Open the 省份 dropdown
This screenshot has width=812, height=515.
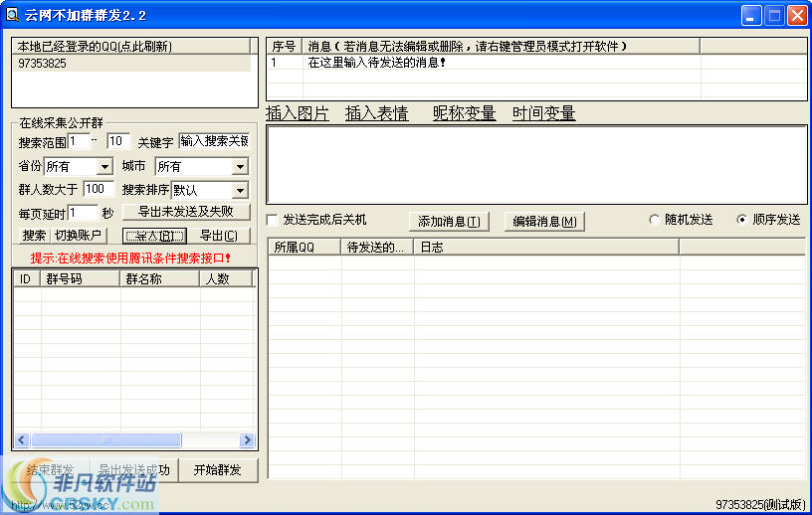pos(104,167)
